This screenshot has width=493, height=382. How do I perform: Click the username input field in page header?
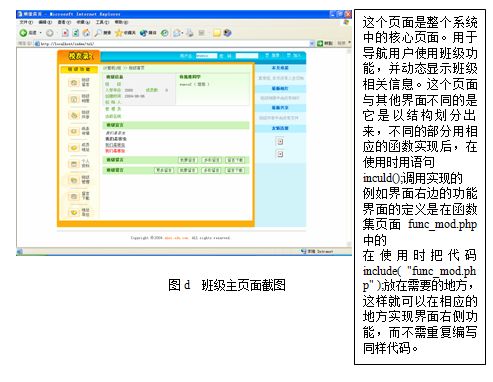pyautogui.click(x=206, y=56)
